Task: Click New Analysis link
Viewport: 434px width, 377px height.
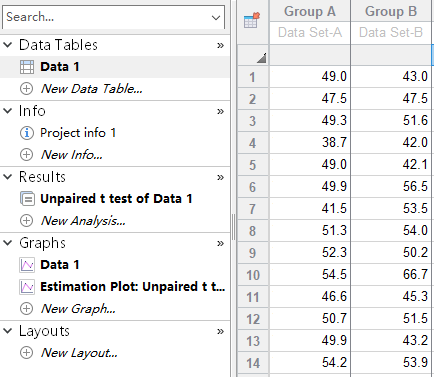Action: pyautogui.click(x=83, y=221)
